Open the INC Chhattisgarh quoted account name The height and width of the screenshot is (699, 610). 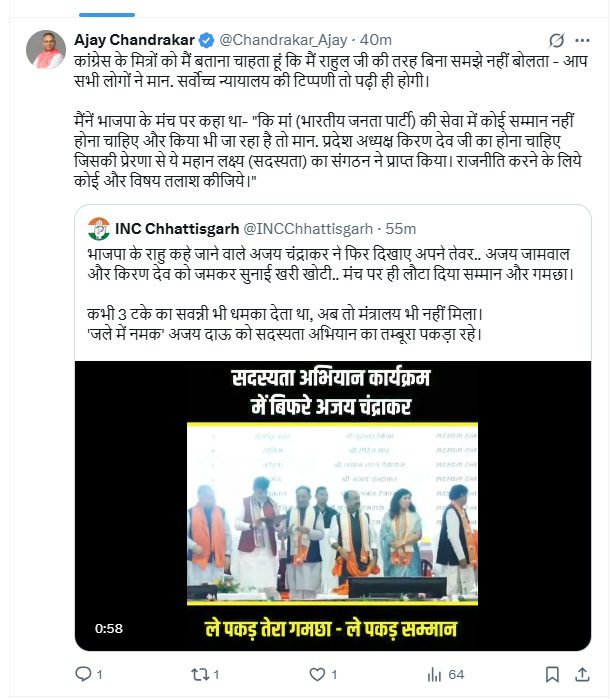(x=177, y=229)
